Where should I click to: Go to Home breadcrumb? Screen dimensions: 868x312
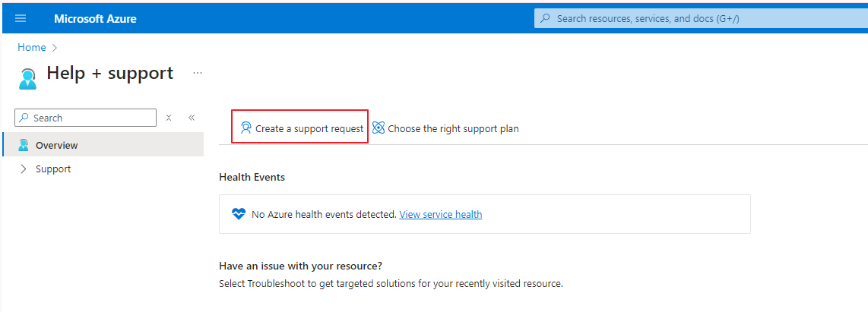pyautogui.click(x=32, y=48)
